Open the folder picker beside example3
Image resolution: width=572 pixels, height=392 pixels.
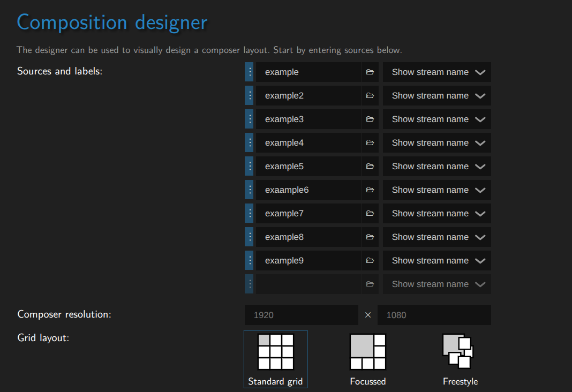[x=370, y=119]
